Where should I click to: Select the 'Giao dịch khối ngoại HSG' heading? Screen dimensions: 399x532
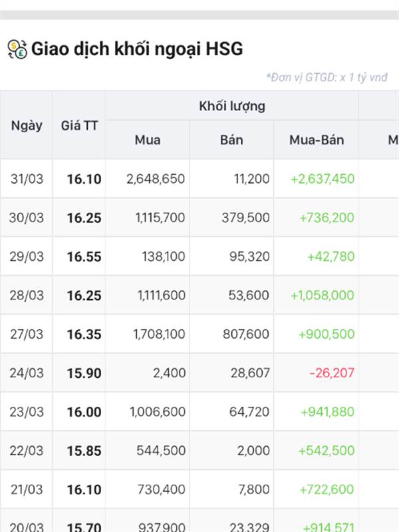coord(137,49)
